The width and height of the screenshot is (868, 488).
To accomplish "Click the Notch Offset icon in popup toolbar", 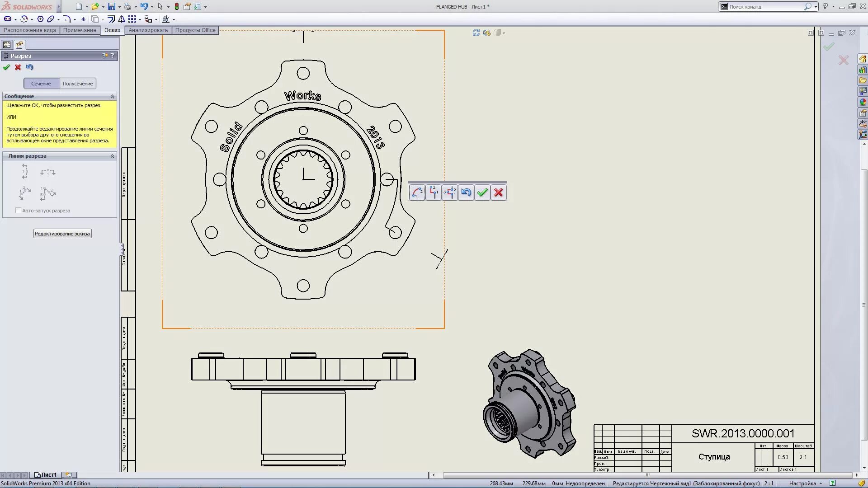I will coord(450,192).
